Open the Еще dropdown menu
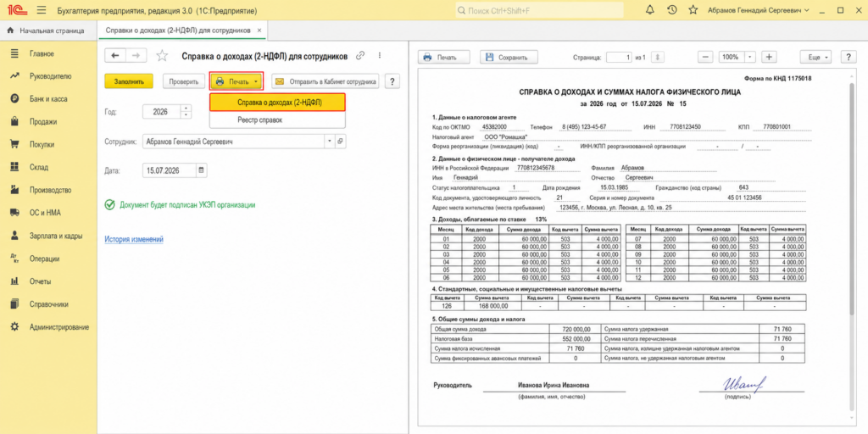Screen dimensions: 868x434 pos(816,57)
